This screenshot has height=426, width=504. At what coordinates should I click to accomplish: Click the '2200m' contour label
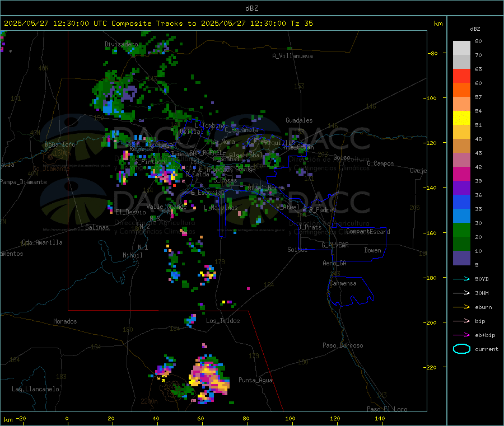coord(149,401)
